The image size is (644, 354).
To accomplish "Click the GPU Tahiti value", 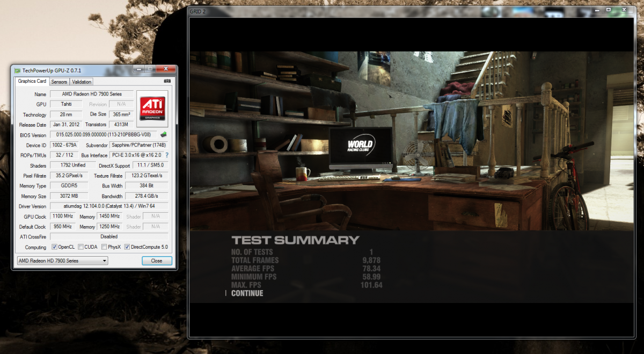I will (x=66, y=104).
